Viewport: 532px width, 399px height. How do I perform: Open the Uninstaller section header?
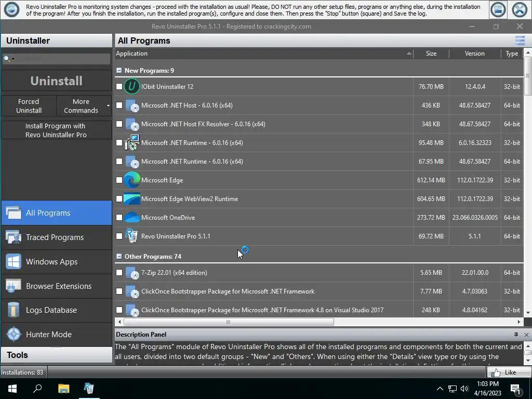click(56, 41)
